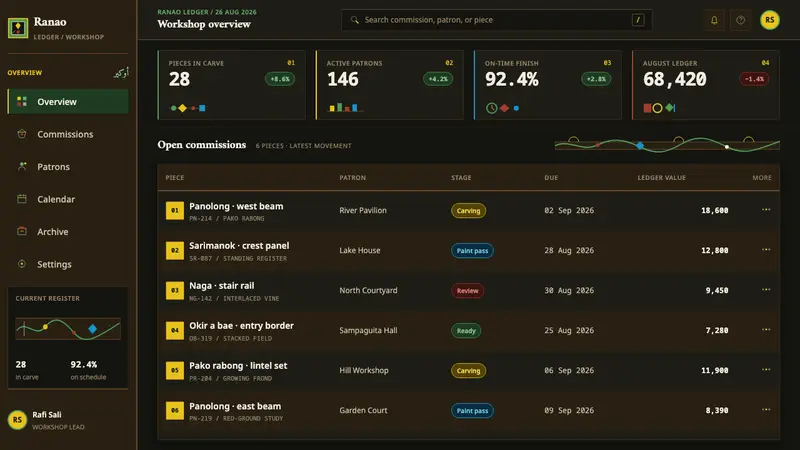Click the slash shortcut key badge

pos(638,20)
